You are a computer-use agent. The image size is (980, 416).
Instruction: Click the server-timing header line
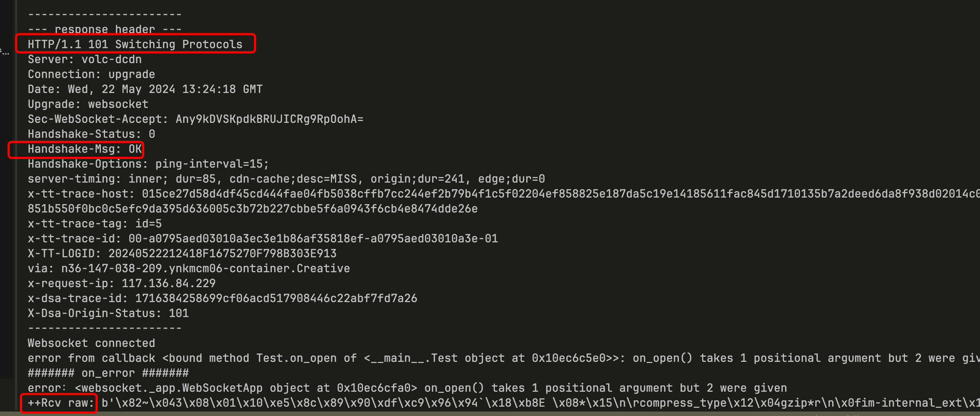click(286, 179)
